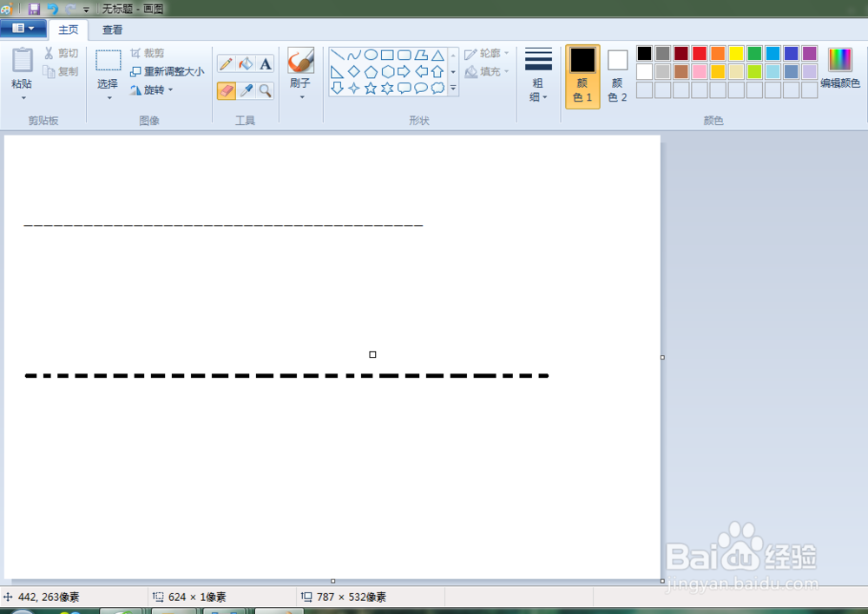Image resolution: width=868 pixels, height=614 pixels.
Task: Choose the Pentagon shape
Action: (371, 71)
